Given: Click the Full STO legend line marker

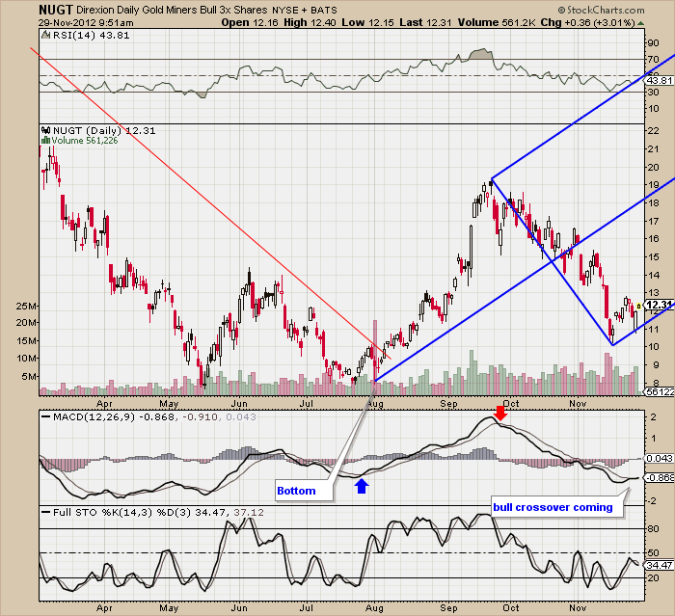Looking at the screenshot, I should coord(45,512).
